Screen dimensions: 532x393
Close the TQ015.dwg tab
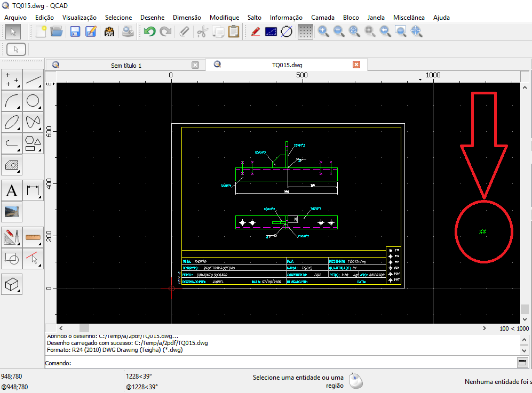click(356, 65)
